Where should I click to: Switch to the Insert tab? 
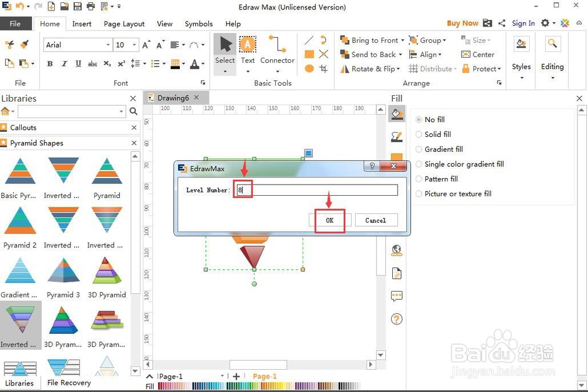82,24
